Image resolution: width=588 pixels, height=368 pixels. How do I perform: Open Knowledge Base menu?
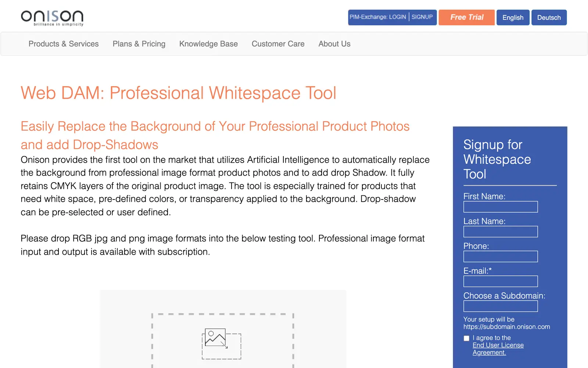(x=208, y=44)
